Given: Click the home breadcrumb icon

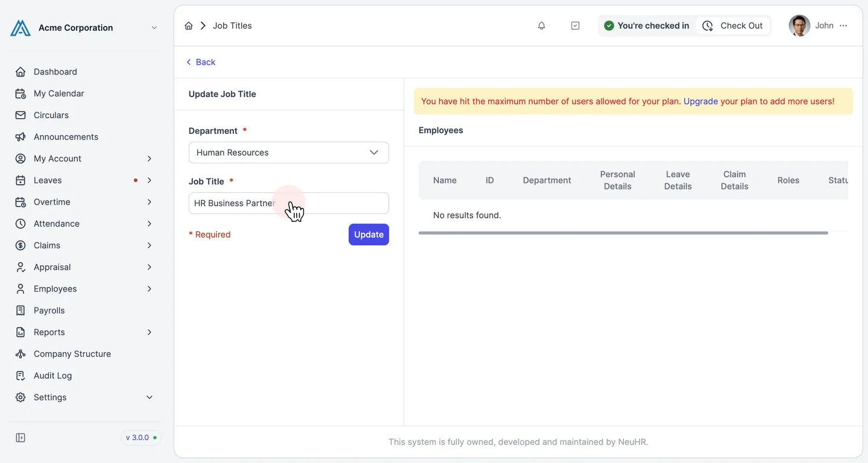Looking at the screenshot, I should pos(189,25).
